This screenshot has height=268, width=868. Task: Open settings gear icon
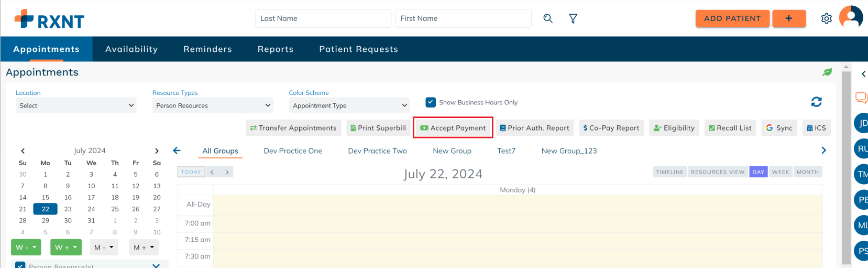(826, 19)
